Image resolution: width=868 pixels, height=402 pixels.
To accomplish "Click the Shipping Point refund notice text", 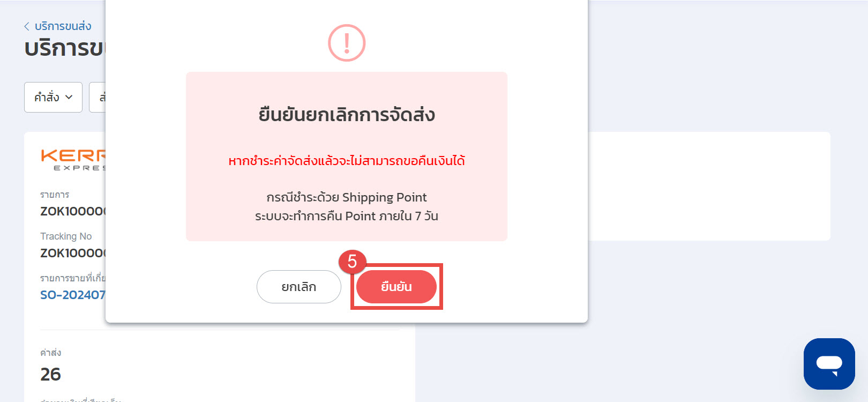I will point(347,206).
